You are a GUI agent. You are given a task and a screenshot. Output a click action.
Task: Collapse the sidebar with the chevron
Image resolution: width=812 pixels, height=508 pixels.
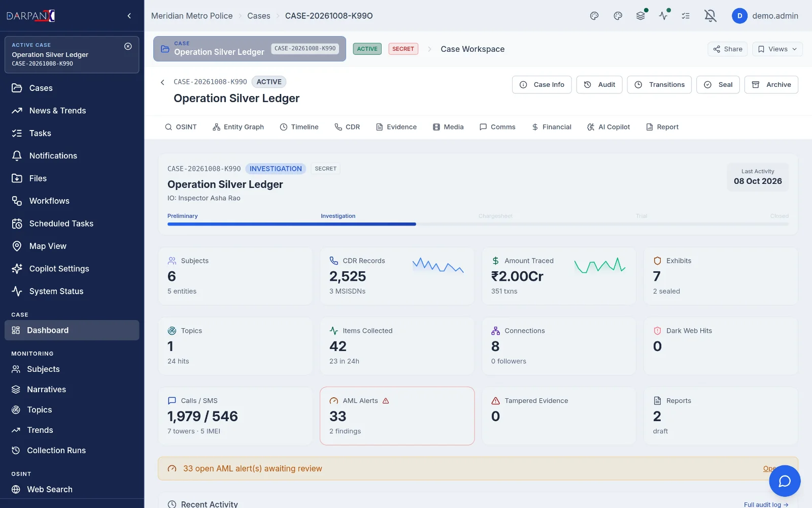(129, 16)
